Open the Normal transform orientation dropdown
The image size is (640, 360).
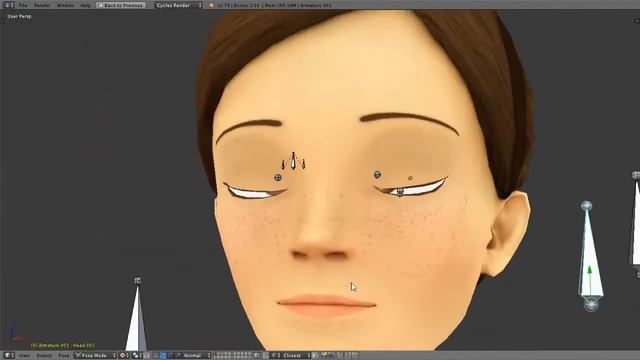195,356
